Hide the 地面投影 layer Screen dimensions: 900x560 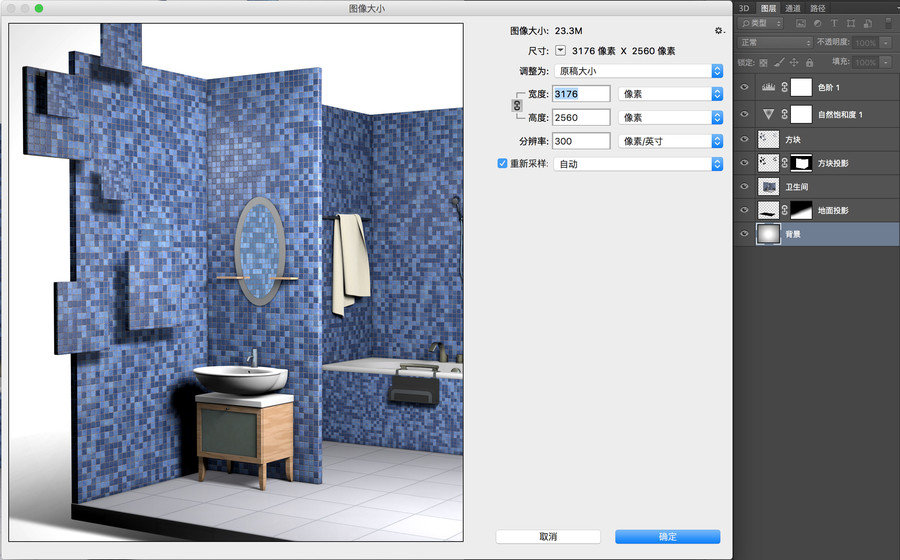[x=744, y=211]
